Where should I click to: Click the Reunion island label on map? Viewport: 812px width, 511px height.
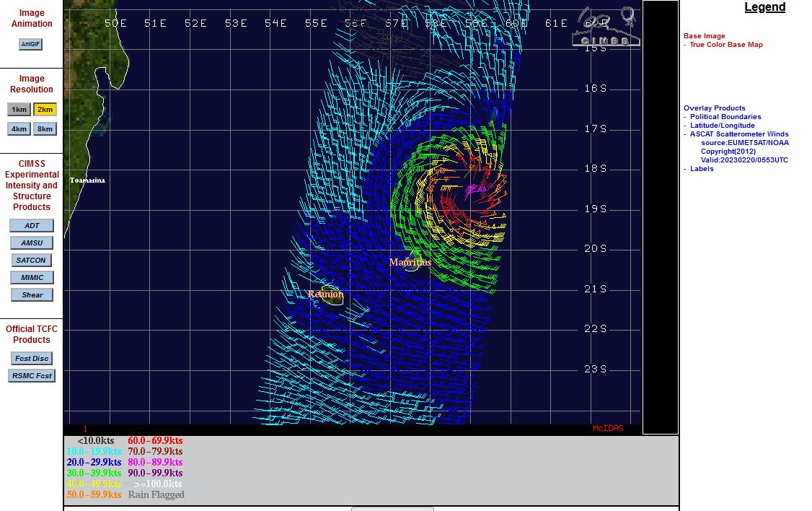(325, 294)
